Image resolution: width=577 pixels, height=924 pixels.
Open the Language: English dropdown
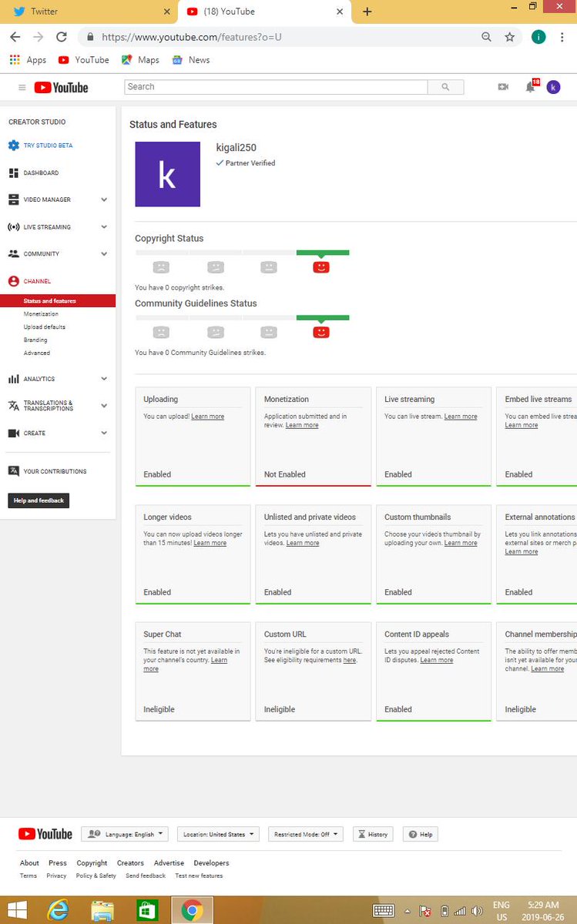pos(124,834)
